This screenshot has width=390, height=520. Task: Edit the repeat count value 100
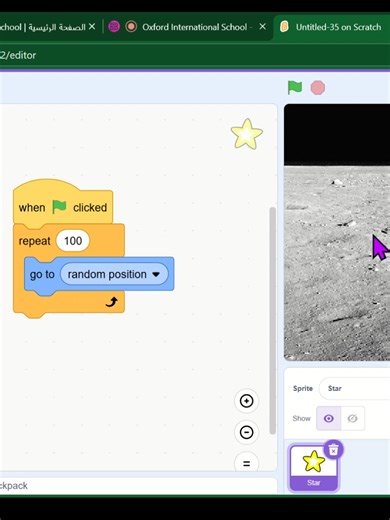73,241
